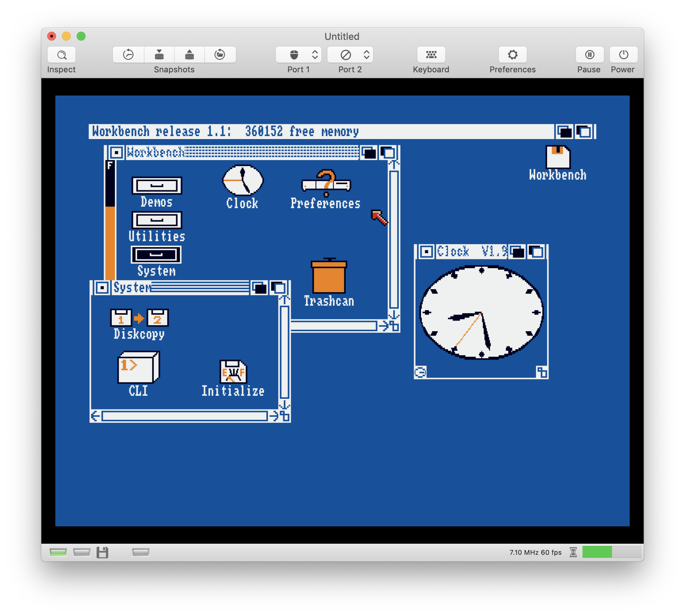
Task: Click the snapshot load up-arrow icon
Action: 189,55
